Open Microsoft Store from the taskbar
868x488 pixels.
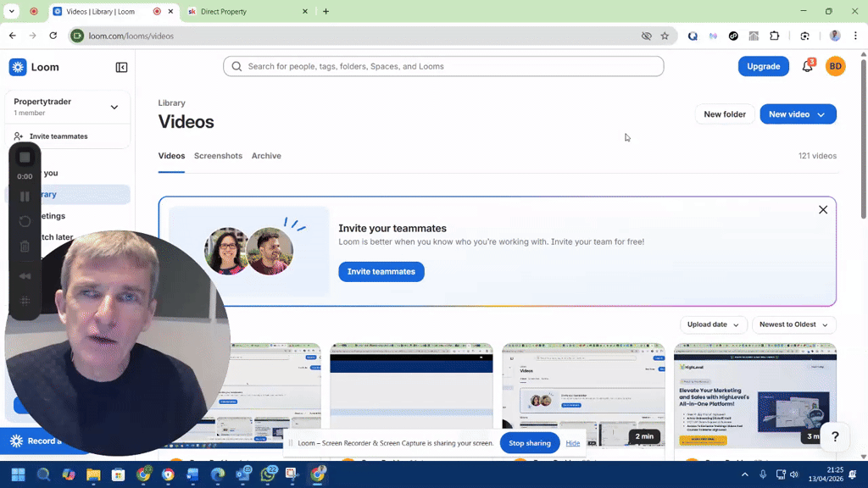(118, 474)
